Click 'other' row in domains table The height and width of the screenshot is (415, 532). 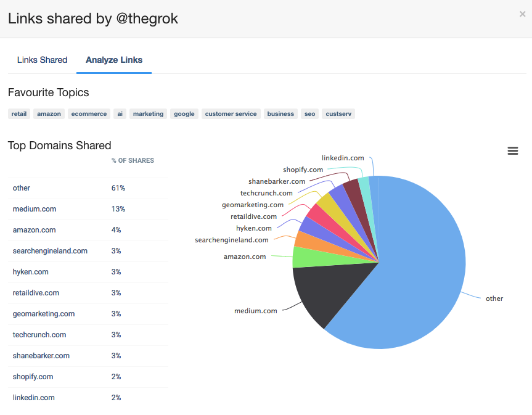pos(88,188)
